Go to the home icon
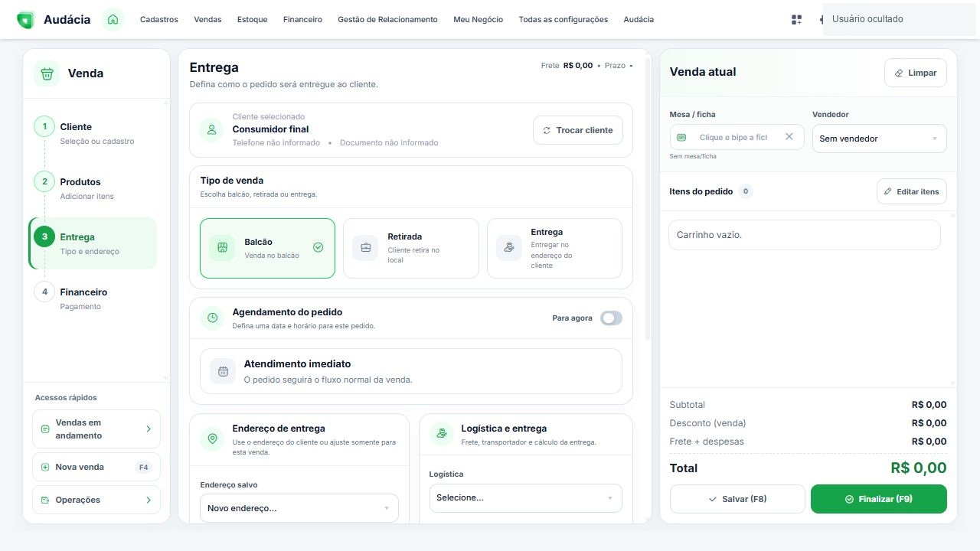The height and width of the screenshot is (551, 980). tap(113, 19)
